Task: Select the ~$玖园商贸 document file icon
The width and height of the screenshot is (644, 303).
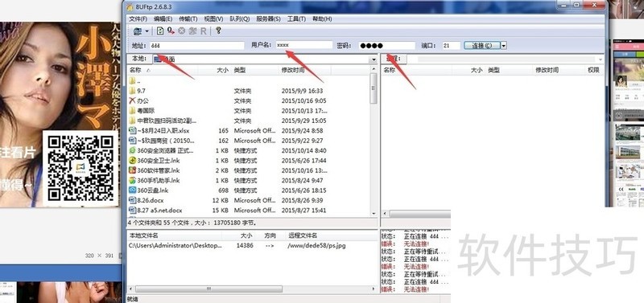Action: [x=132, y=141]
